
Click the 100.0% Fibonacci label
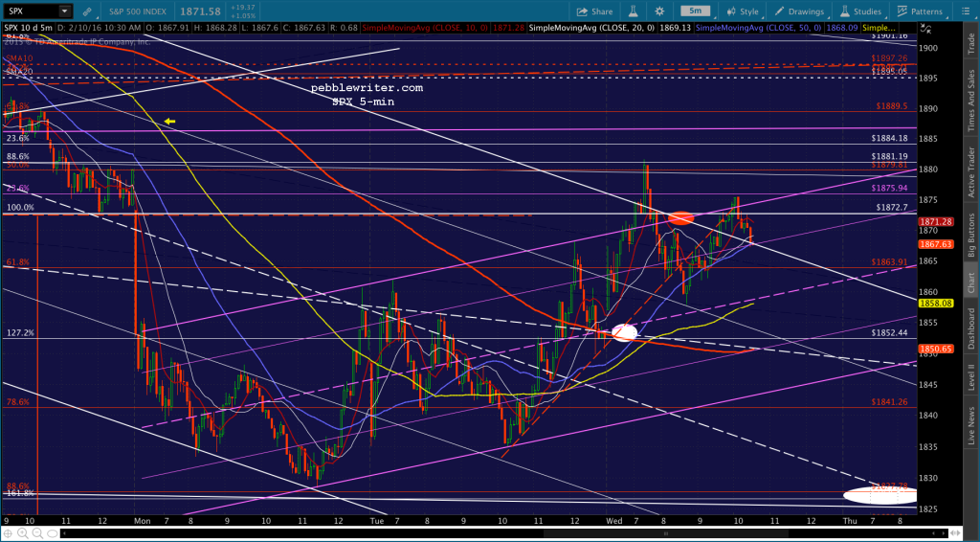20,208
